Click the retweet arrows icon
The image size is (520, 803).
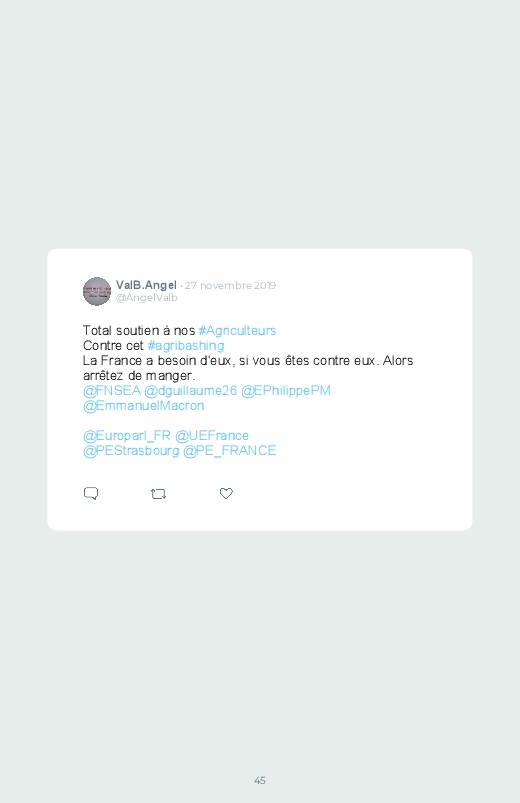point(158,494)
